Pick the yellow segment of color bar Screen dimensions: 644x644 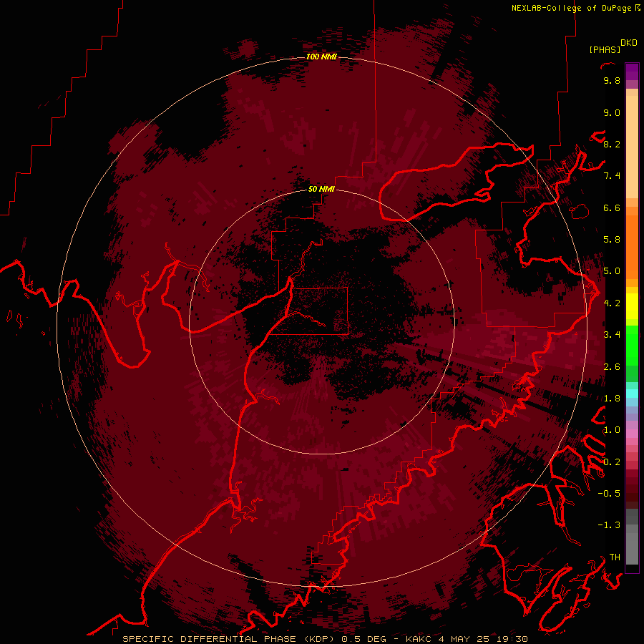pyautogui.click(x=632, y=306)
